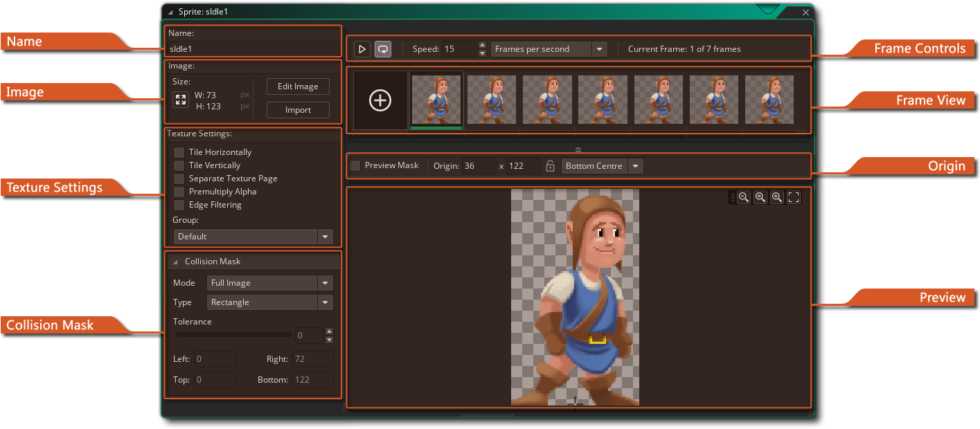Open the Frames per second dropdown
The image size is (980, 429).
coord(600,48)
